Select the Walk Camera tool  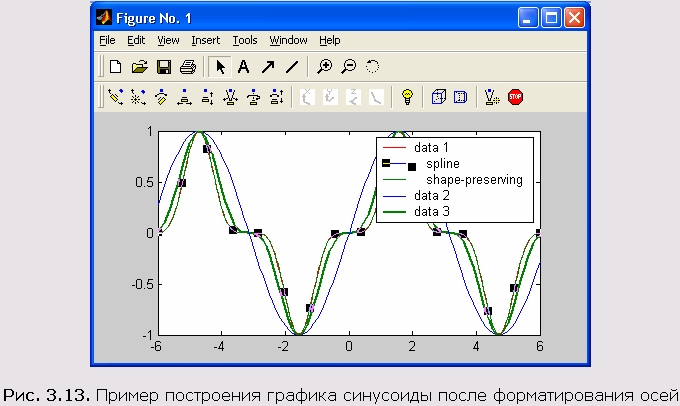pos(276,97)
